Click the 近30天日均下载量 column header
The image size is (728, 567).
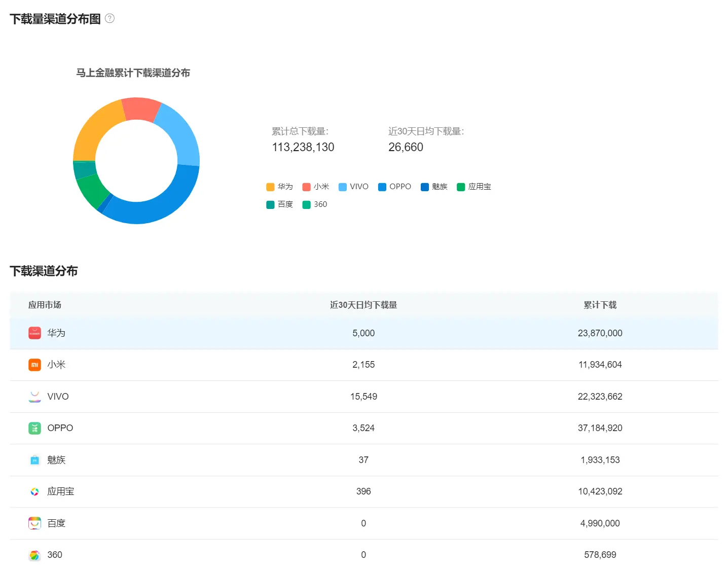(363, 305)
